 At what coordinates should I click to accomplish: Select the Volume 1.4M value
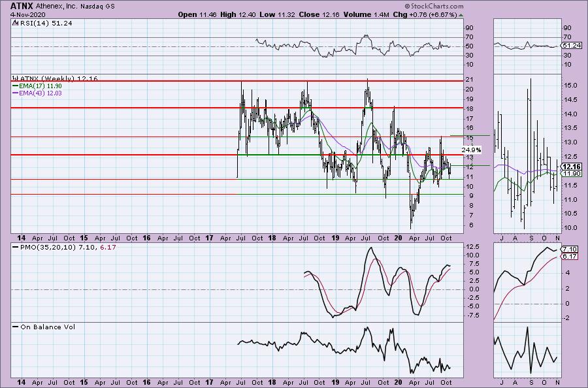tap(366, 14)
